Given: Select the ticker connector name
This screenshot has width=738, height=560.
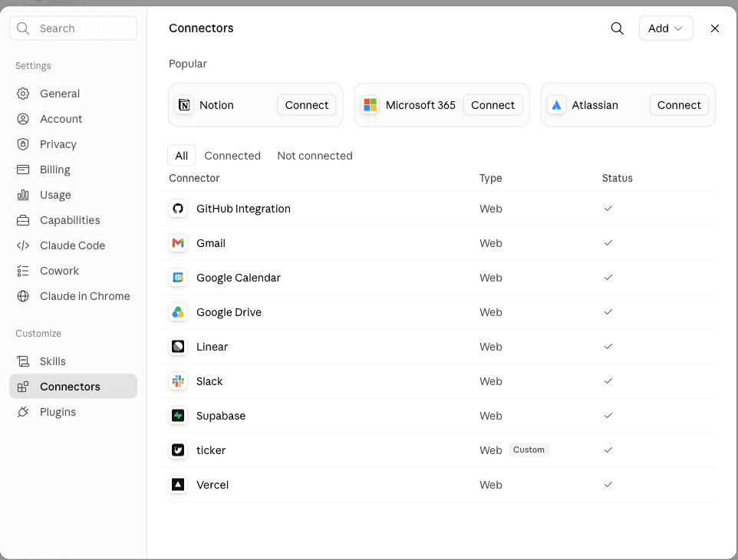Looking at the screenshot, I should coord(211,450).
